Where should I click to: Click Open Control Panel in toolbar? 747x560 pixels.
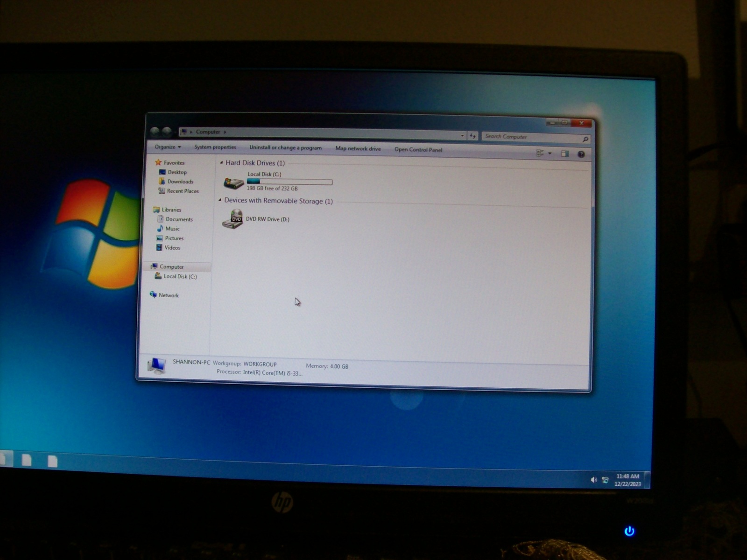(x=418, y=149)
